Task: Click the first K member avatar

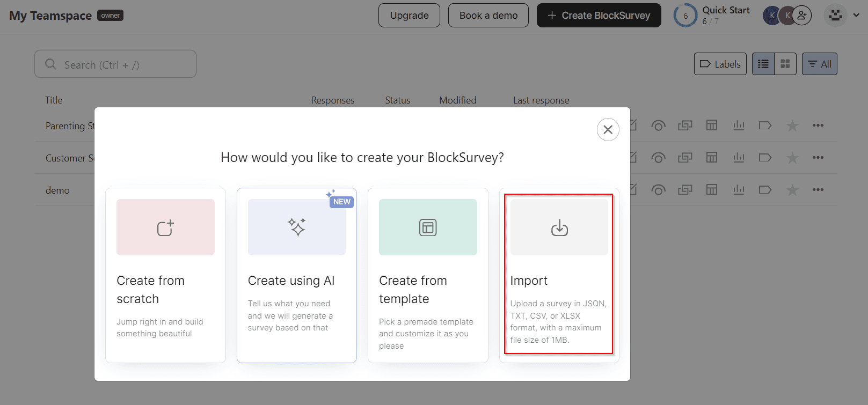Action: point(771,16)
